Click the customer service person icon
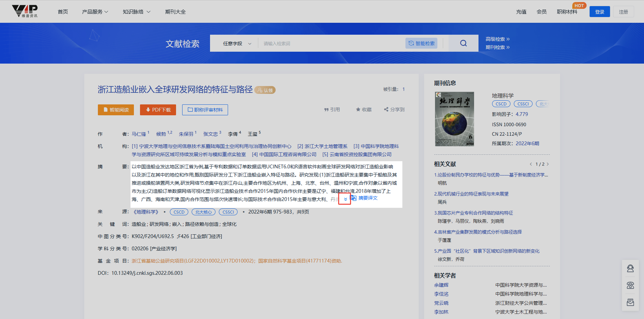Screen dimensions: 644x319 click(630, 268)
